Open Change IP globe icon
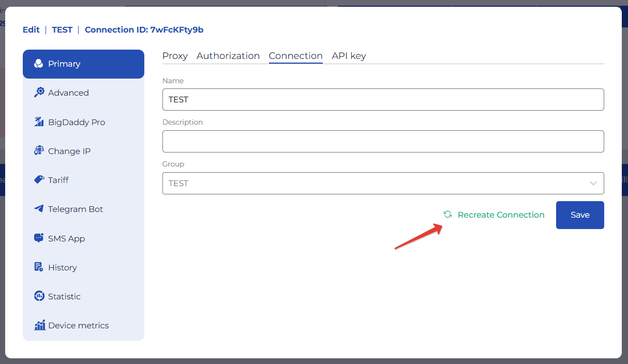 [x=39, y=151]
